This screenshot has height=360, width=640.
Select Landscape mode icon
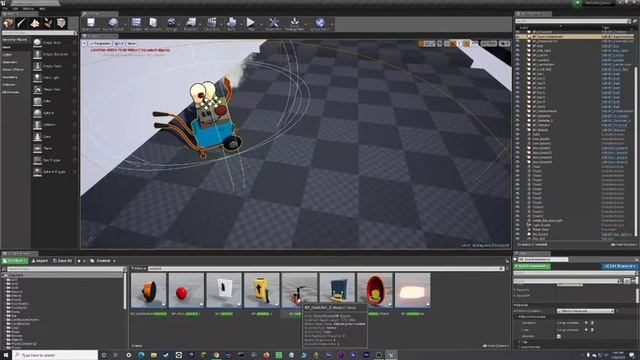click(35, 23)
